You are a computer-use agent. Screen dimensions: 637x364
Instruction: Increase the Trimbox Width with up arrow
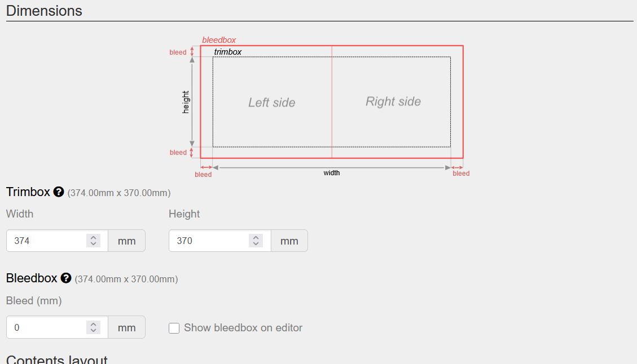click(94, 238)
